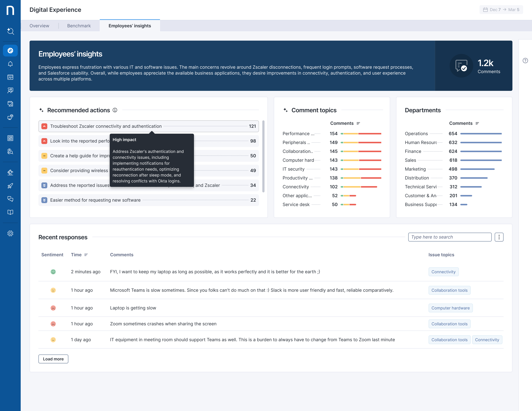Open the rocket icon in left sidebar
The height and width of the screenshot is (411, 532).
tap(10, 186)
